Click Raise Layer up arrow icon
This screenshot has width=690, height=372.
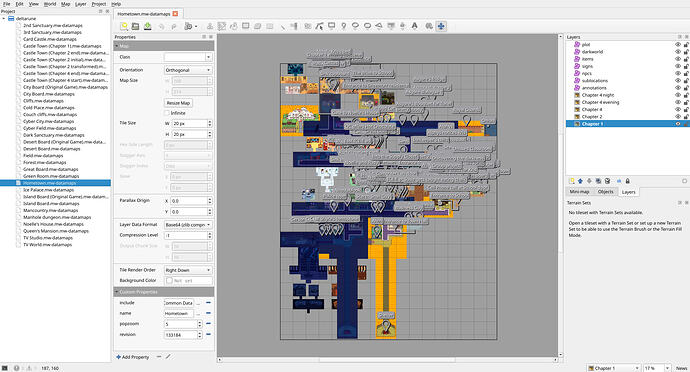pyautogui.click(x=580, y=181)
